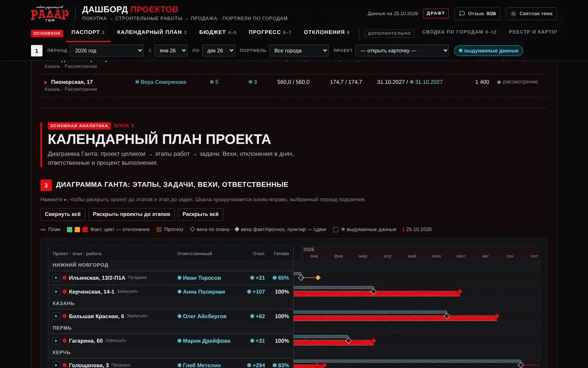Click the red fact bar for Большая Красная, 6

coord(395,318)
